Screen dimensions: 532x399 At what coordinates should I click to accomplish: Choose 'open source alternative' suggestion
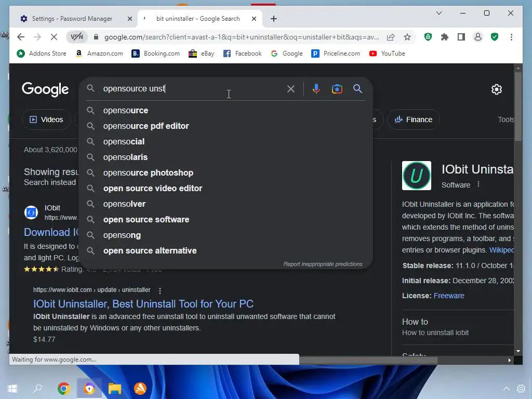pyautogui.click(x=225, y=251)
